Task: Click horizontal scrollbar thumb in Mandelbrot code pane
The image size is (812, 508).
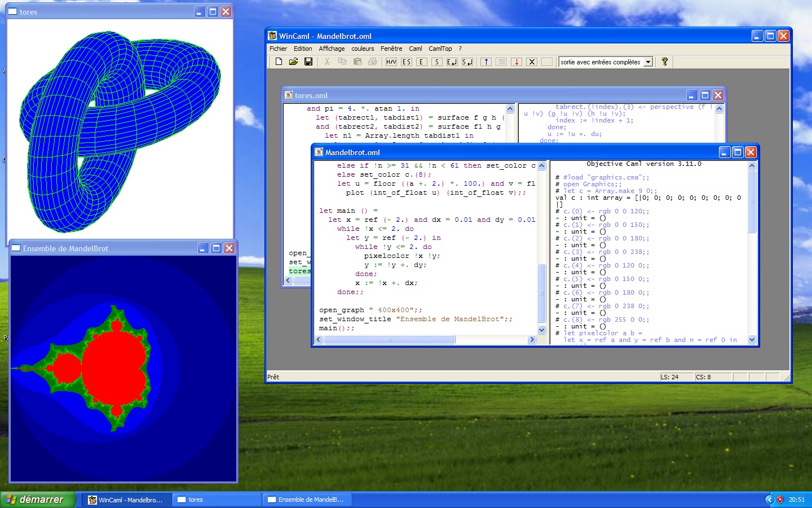Action: coord(389,340)
